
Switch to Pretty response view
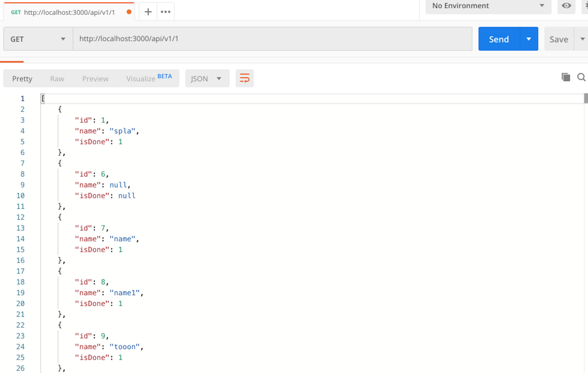click(x=22, y=79)
